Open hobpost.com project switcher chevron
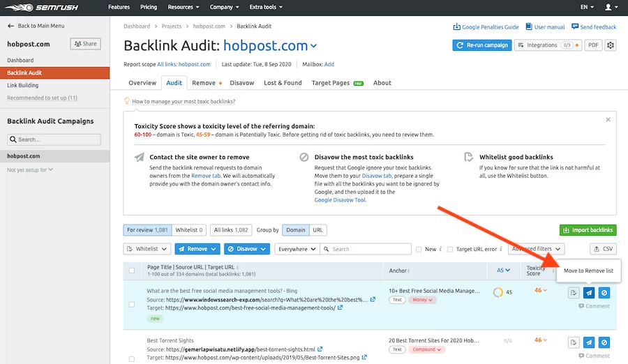 click(313, 46)
